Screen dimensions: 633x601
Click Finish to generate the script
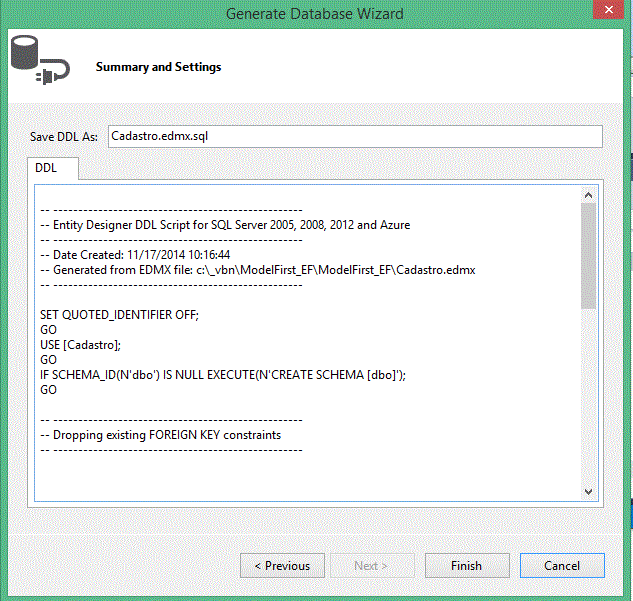point(467,565)
